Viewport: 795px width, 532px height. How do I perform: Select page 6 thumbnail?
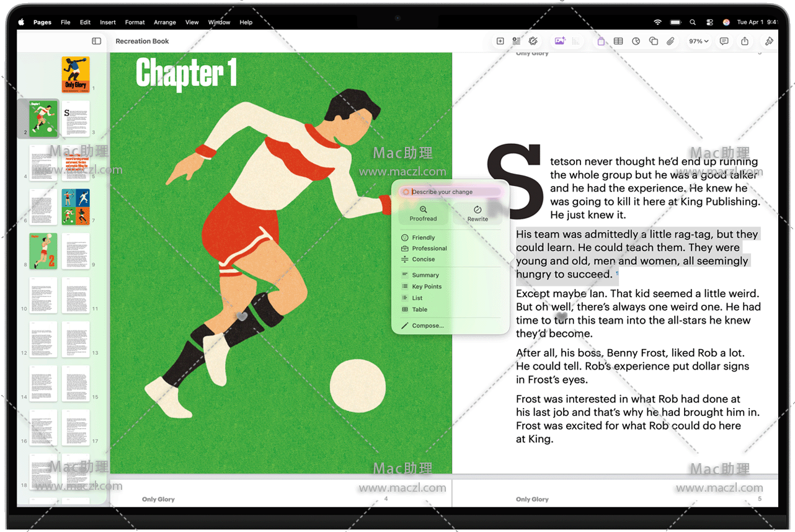43,207
